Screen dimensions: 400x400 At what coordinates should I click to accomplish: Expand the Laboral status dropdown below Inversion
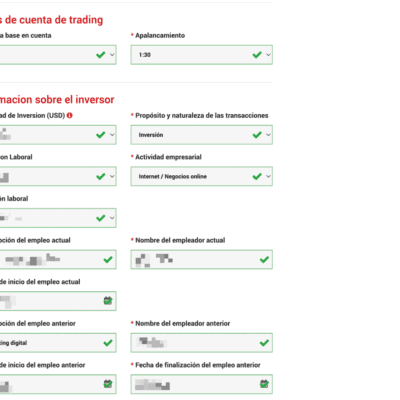(57, 176)
